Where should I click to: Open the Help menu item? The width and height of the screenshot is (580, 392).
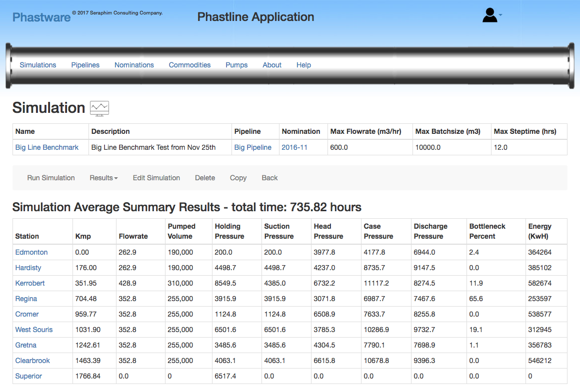pos(303,65)
